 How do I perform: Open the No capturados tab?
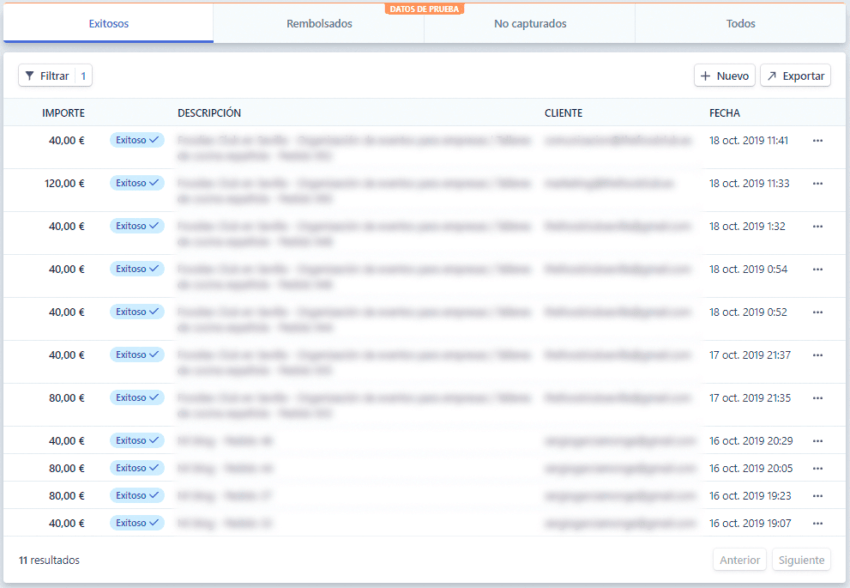coord(530,24)
